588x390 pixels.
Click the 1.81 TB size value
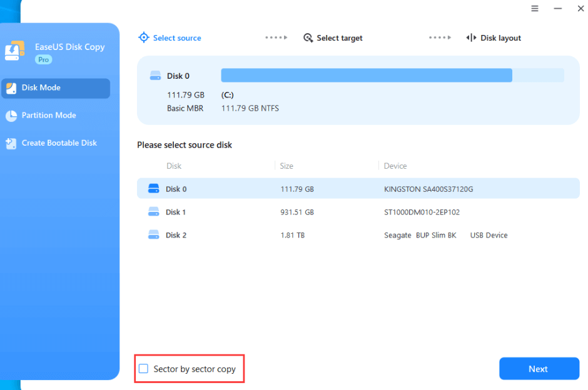[293, 235]
